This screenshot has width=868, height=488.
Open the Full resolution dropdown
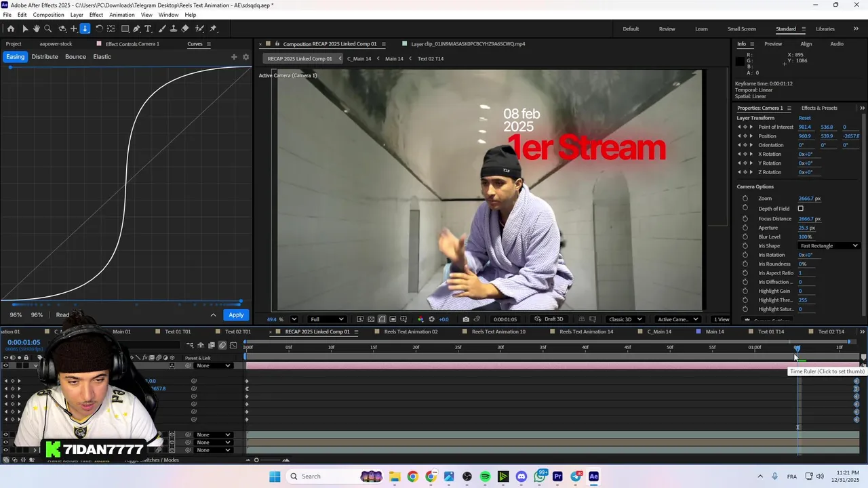[327, 319]
